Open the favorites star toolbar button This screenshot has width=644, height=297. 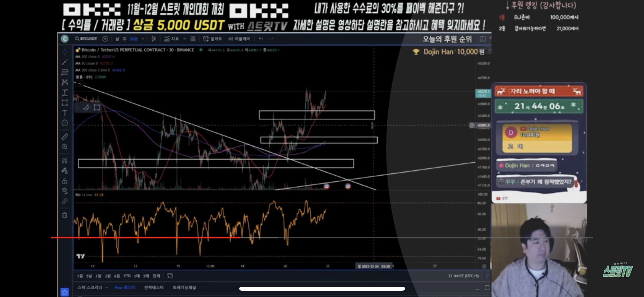pos(65,292)
